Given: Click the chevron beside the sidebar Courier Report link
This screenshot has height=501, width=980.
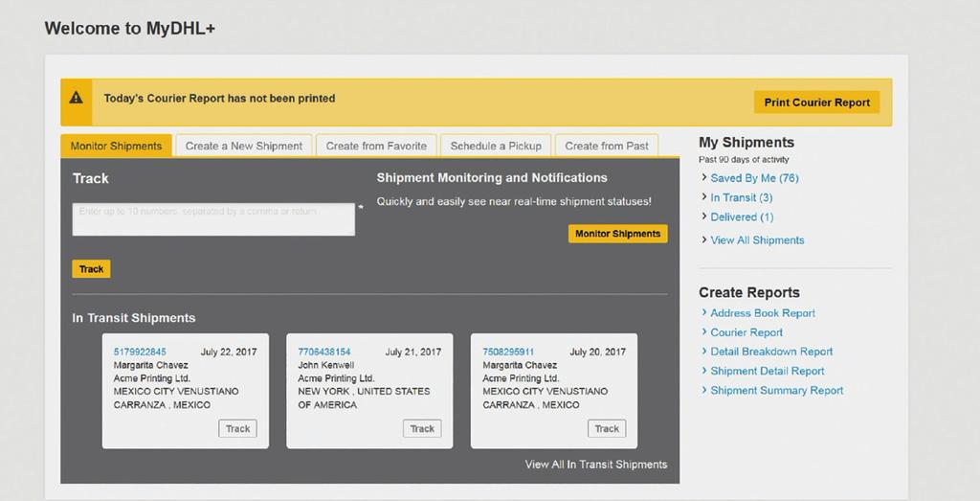Looking at the screenshot, I should coord(704,331).
